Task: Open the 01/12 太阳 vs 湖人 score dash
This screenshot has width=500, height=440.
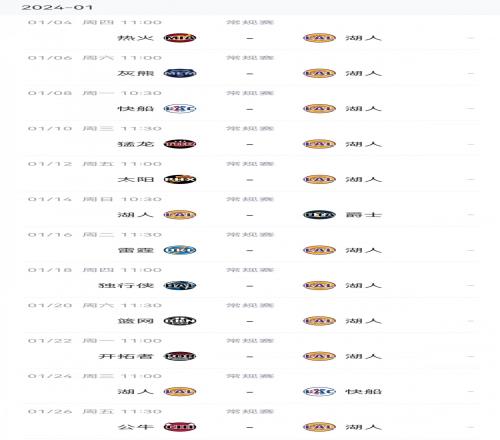Action: click(x=250, y=179)
